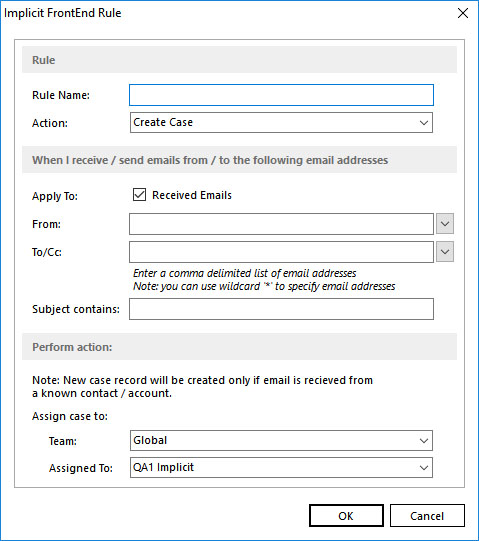This screenshot has width=479, height=541.
Task: Open the Assigned To dropdown showing QA1 Implicit
Action: point(281,468)
